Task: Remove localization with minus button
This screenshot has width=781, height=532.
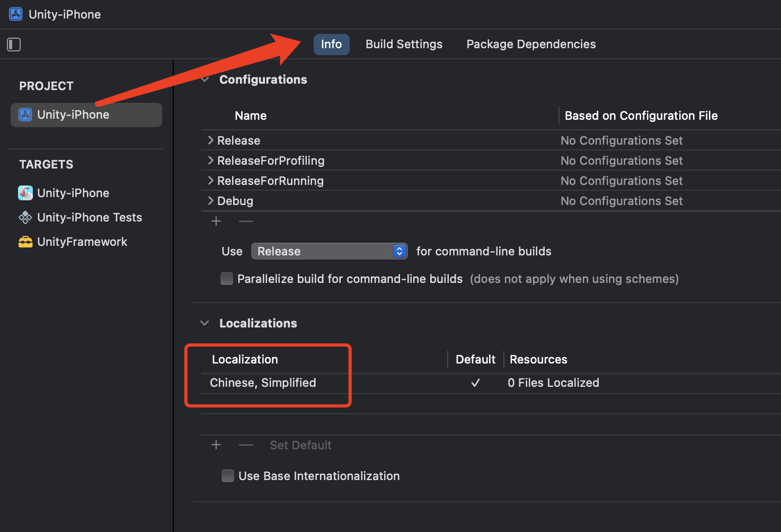Action: pos(246,445)
